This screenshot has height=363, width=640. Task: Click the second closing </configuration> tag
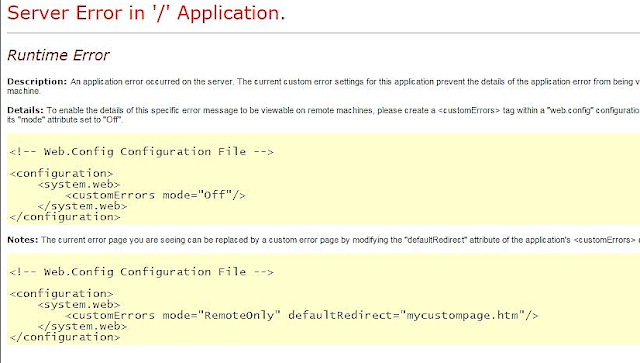click(x=64, y=337)
